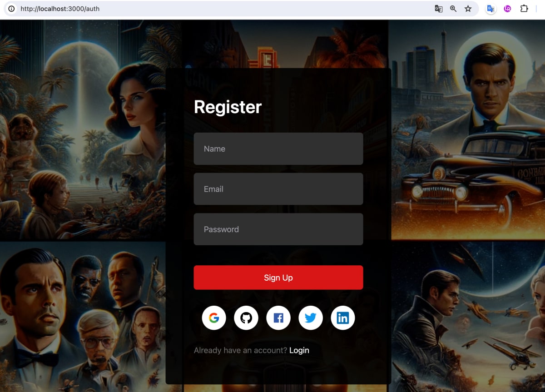Sign up with the Twitter icon
The height and width of the screenshot is (392, 545).
[x=311, y=318]
